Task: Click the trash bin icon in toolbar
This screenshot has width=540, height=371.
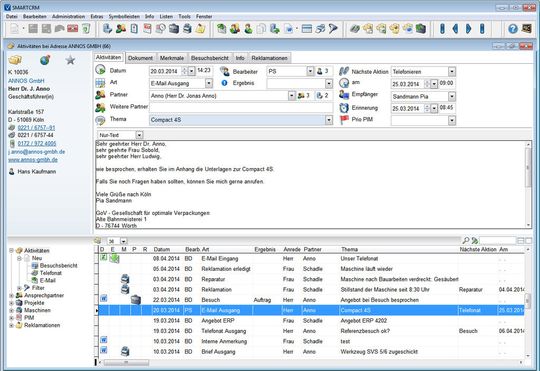Action: click(x=86, y=29)
